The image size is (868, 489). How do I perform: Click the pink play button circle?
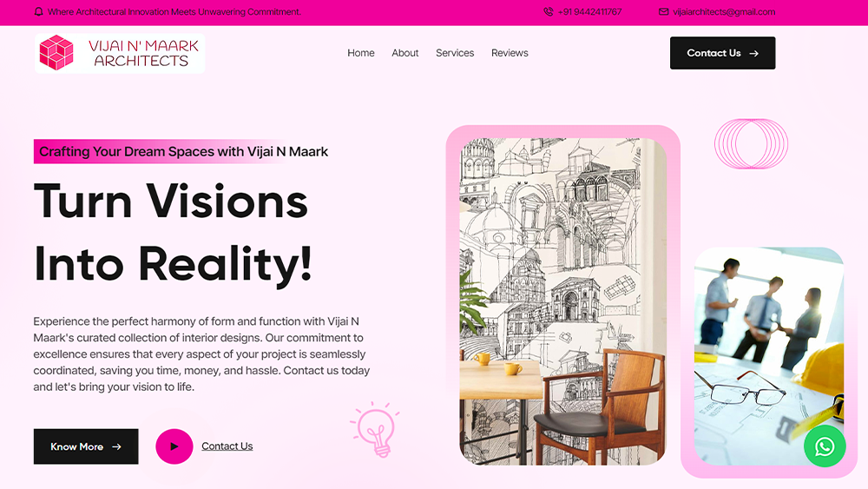174,446
